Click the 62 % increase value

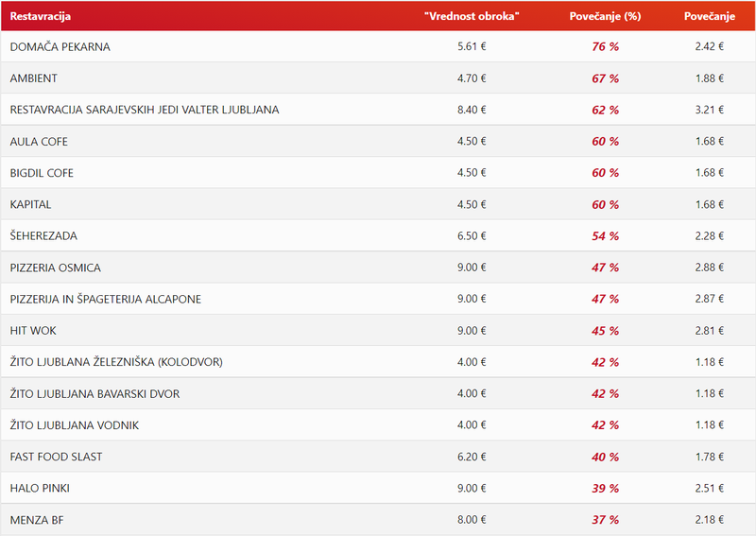[605, 110]
